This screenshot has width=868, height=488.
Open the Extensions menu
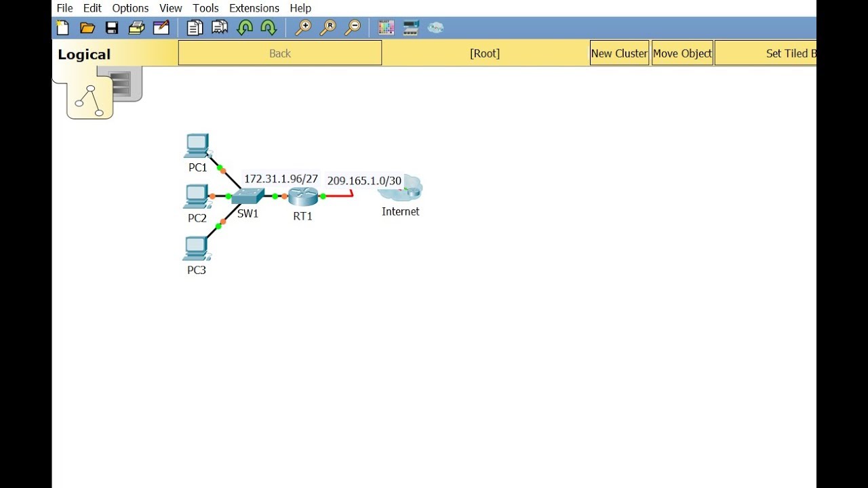254,8
